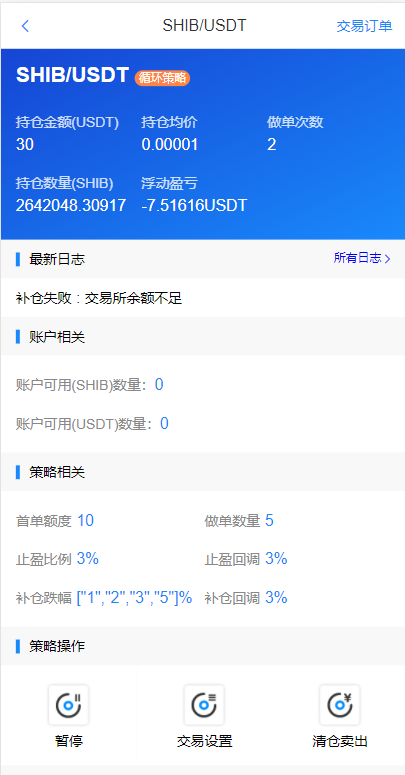This screenshot has height=775, width=405.
Task: Click the 浮动盈亏 label
Action: pos(169,183)
